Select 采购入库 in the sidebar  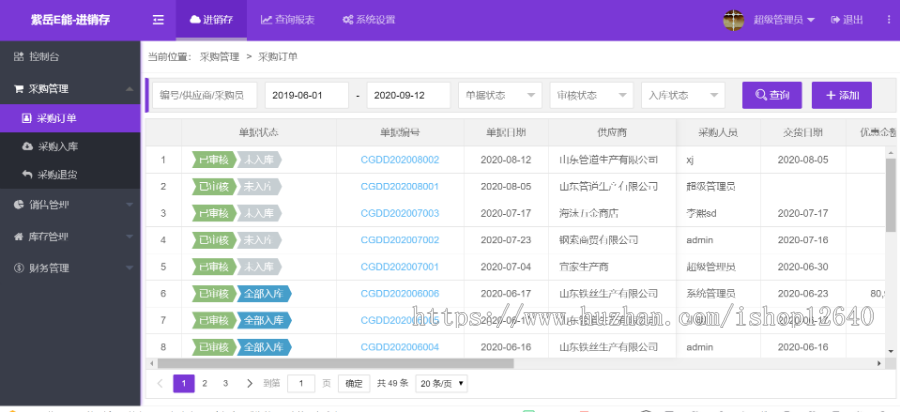[x=70, y=146]
